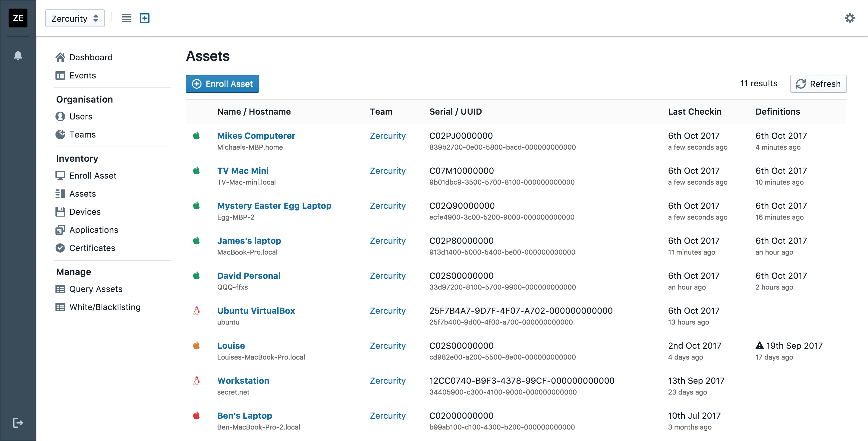Screen dimensions: 868x441
Task: Open the Zercurity organisation dropdown
Action: tap(75, 18)
